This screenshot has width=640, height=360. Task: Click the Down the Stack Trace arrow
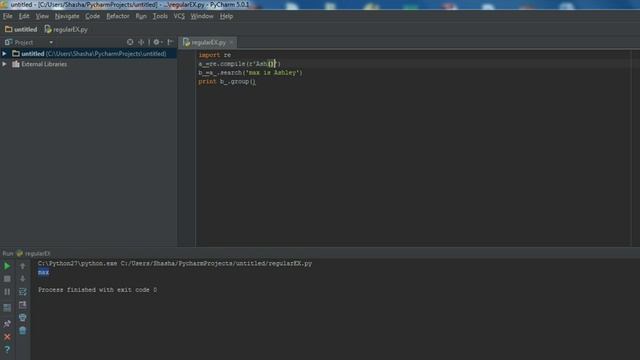tap(22, 279)
